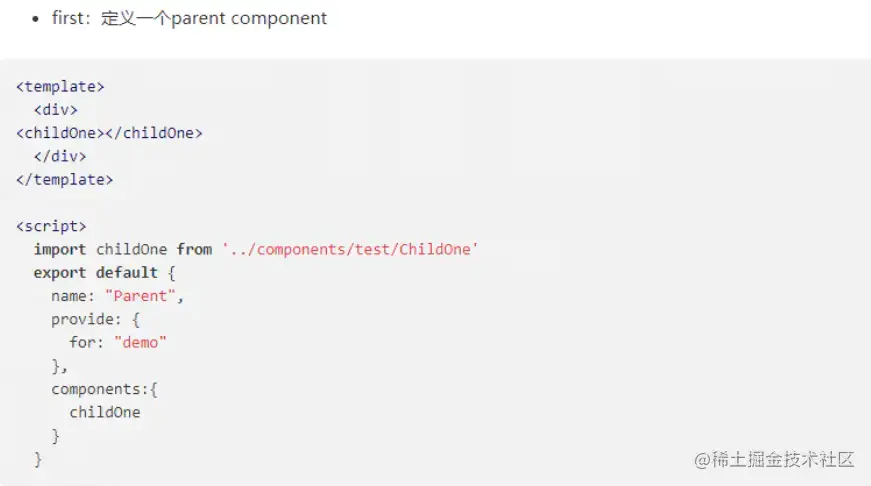Click the childOne component tag line
Viewport: 871px width, 486px height.
(x=109, y=133)
